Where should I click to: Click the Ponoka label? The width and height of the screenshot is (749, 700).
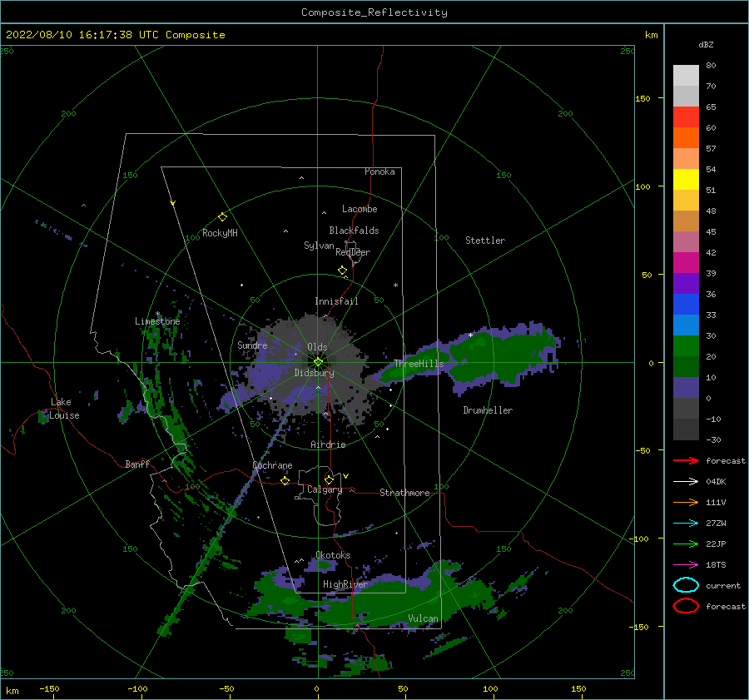(379, 171)
